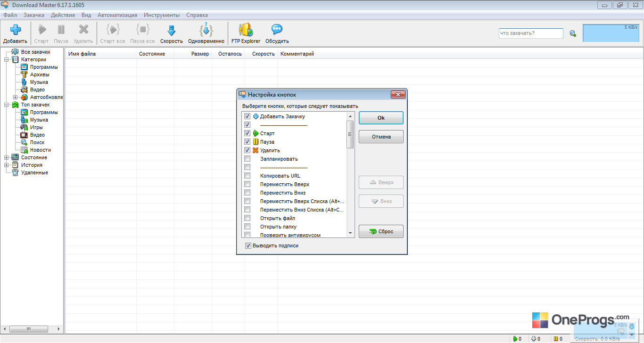
Task: Select the Все закачки tree icon
Action: pyautogui.click(x=15, y=52)
